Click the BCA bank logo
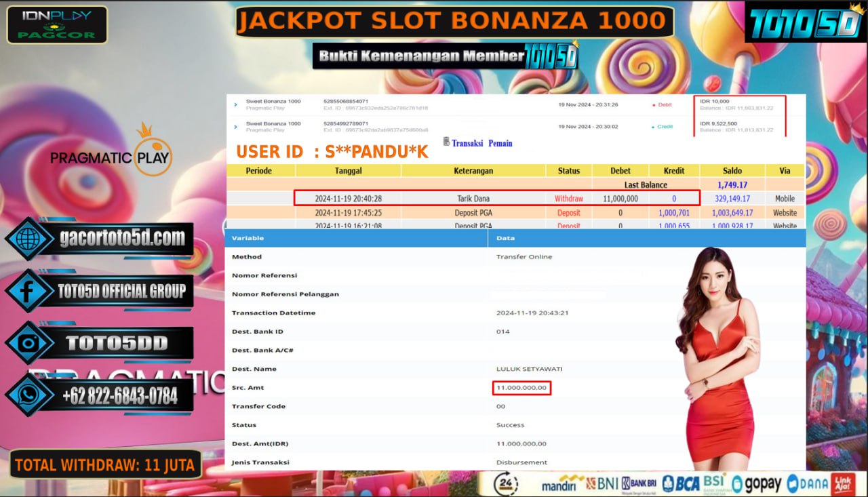The width and height of the screenshot is (868, 497). 680,484
